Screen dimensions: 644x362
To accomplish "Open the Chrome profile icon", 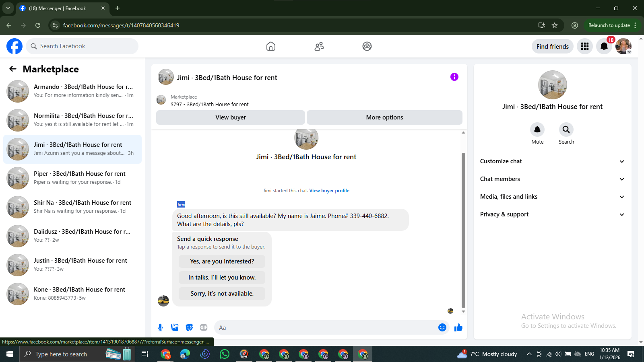I will 575,25.
